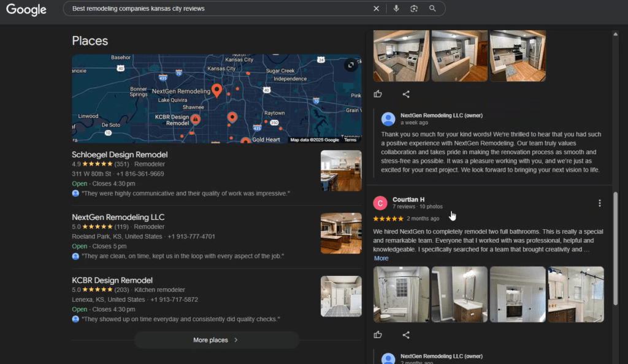Start a voice search with the microphone icon
Image resolution: width=628 pixels, height=364 pixels.
click(396, 9)
